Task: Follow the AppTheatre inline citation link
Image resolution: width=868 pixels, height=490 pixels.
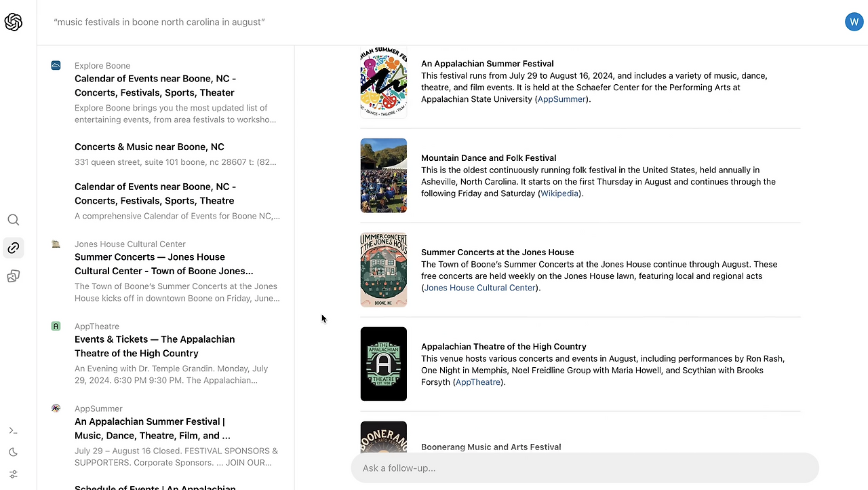Action: 478,382
